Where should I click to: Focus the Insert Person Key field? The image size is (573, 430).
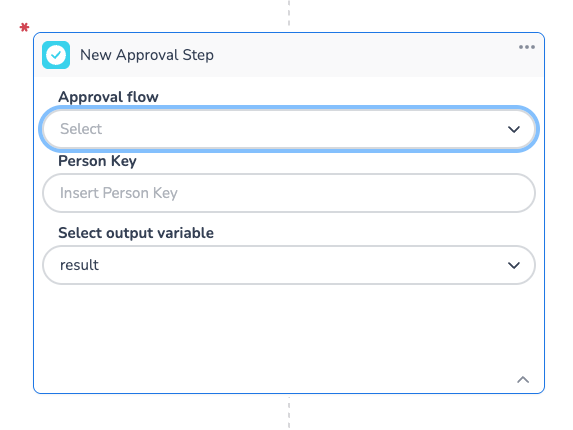pyautogui.click(x=289, y=193)
